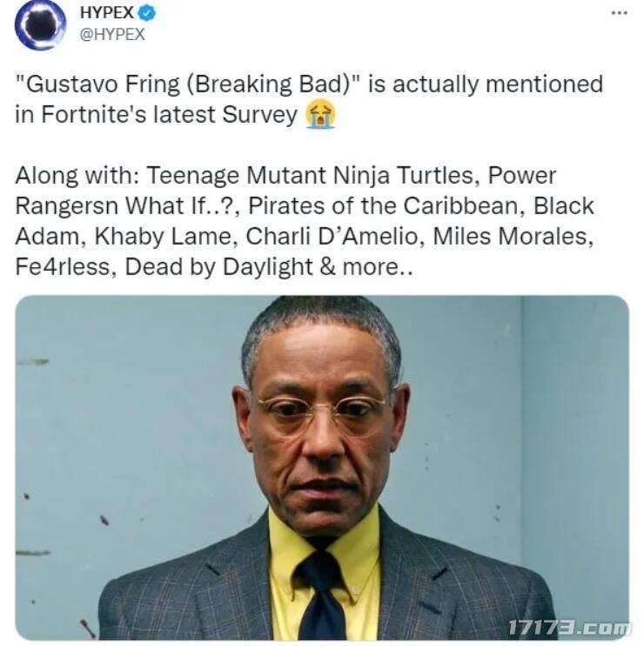Open the HYPEX profile avatar

(x=40, y=24)
